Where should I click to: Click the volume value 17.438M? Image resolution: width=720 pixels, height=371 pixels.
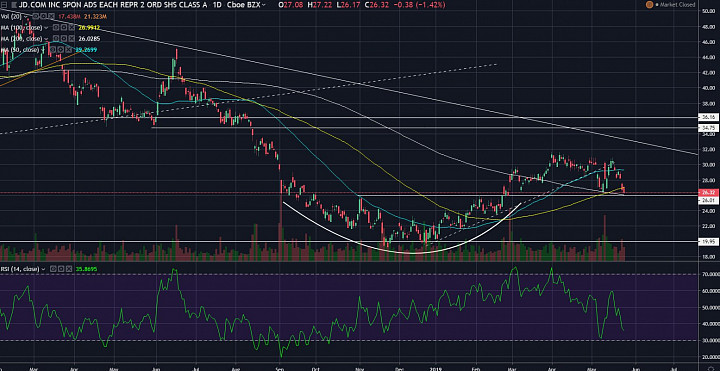tap(70, 17)
